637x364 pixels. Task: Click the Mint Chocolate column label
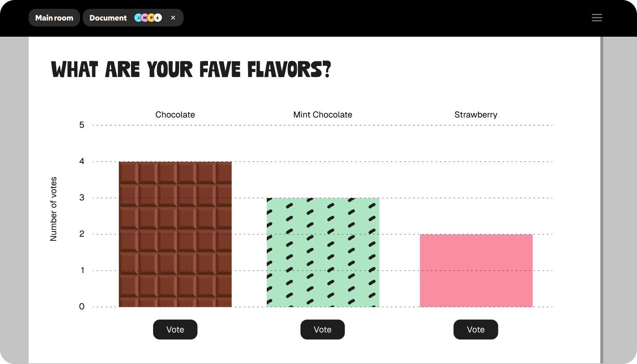coord(323,114)
